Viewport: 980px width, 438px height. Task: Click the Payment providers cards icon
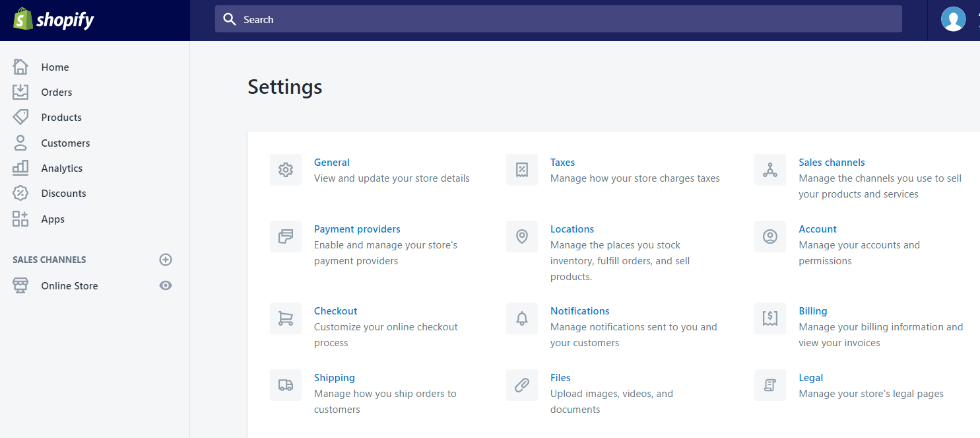(286, 237)
